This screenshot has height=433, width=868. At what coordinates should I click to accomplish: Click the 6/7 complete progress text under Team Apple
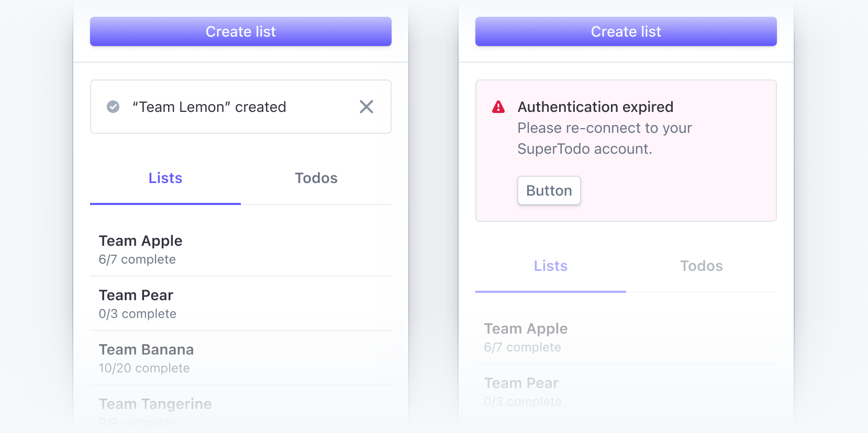click(137, 259)
